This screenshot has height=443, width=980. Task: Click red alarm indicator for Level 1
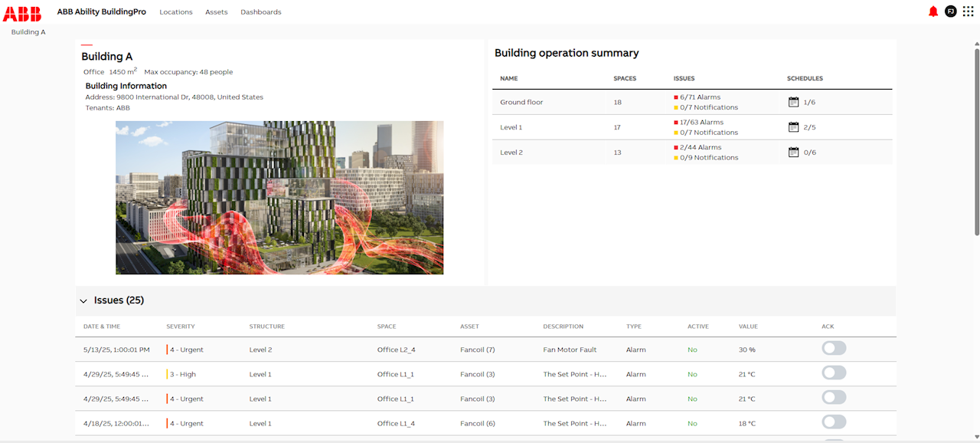(x=676, y=123)
